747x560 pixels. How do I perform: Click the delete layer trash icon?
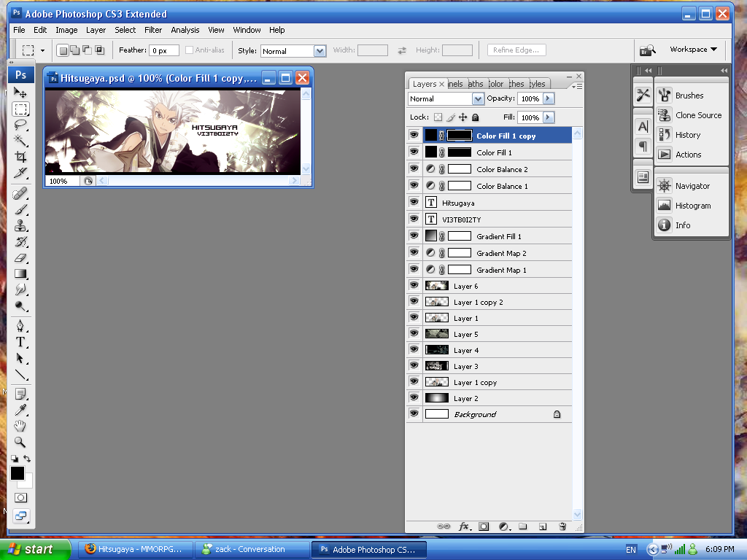pos(562,526)
